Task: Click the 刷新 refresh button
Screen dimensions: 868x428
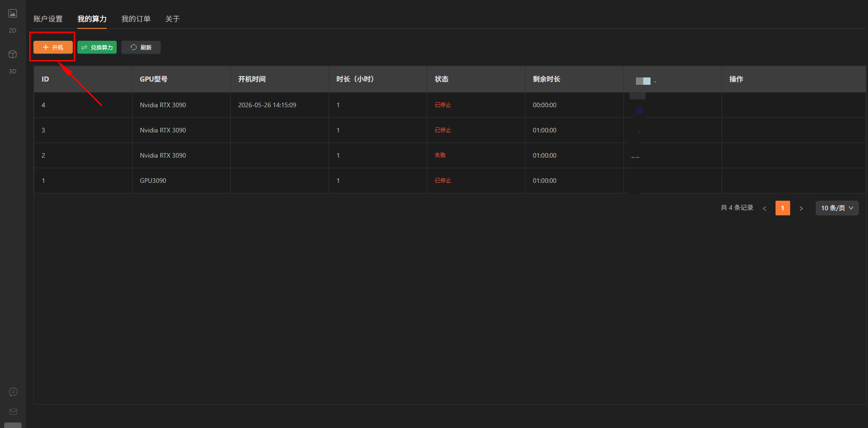Action: tap(141, 47)
